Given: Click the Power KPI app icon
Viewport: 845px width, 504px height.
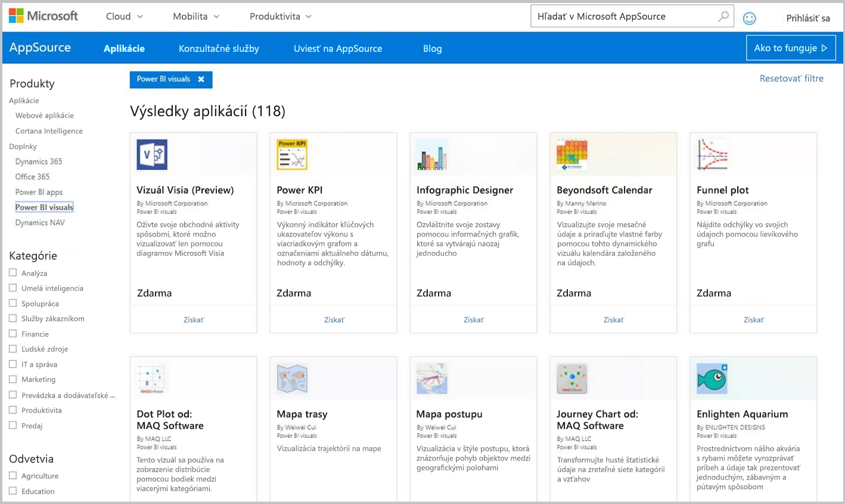Looking at the screenshot, I should coord(291,154).
